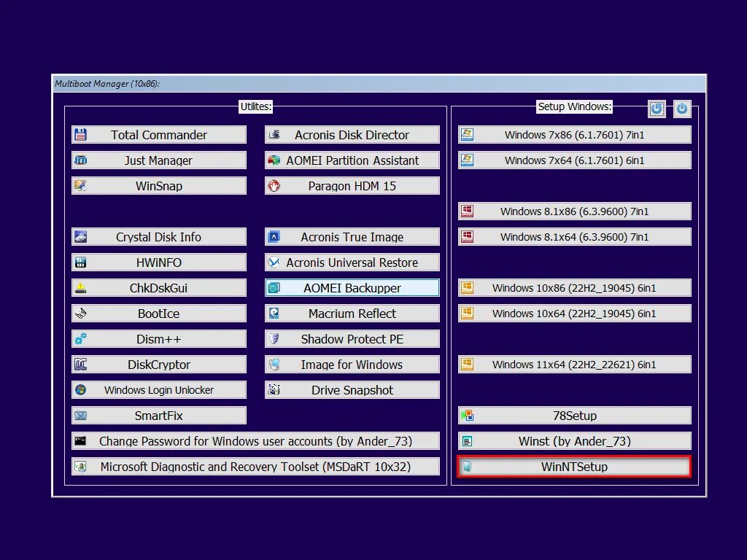Screen dimensions: 747x560
Task: Click the power-off icon in the top corner
Action: 681,108
